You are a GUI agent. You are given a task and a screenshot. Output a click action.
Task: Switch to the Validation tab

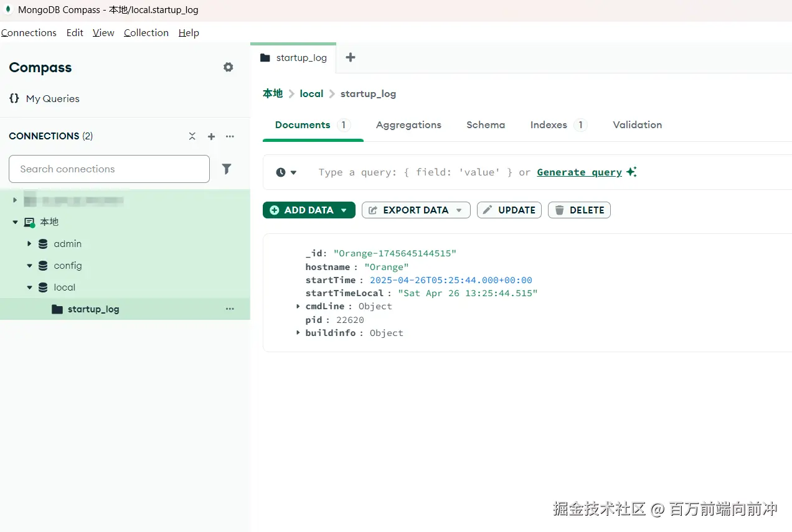coord(637,125)
